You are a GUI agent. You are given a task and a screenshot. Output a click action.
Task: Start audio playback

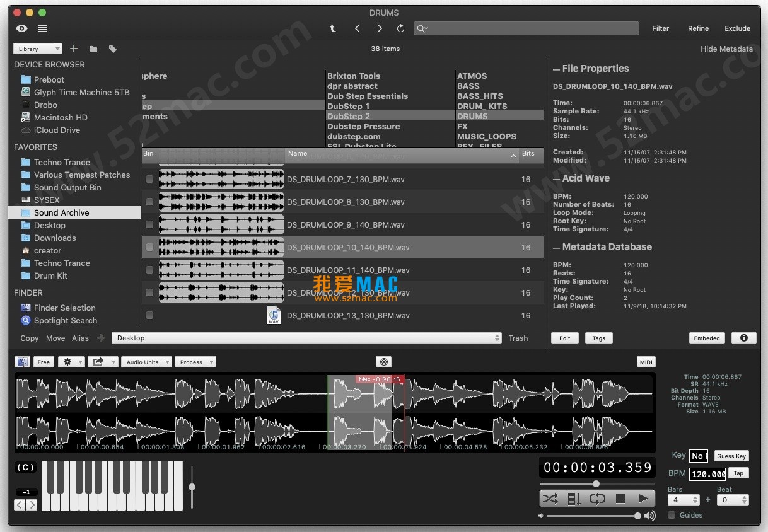click(x=643, y=499)
